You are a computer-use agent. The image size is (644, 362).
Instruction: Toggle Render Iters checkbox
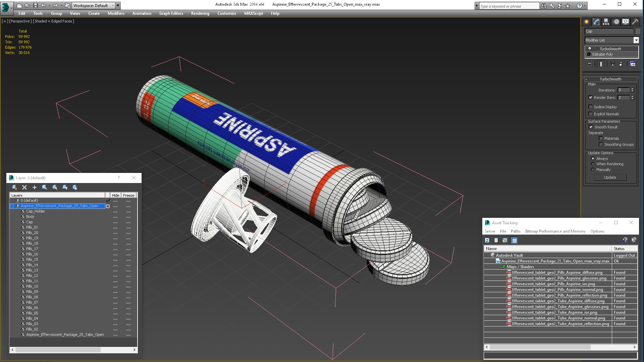591,98
